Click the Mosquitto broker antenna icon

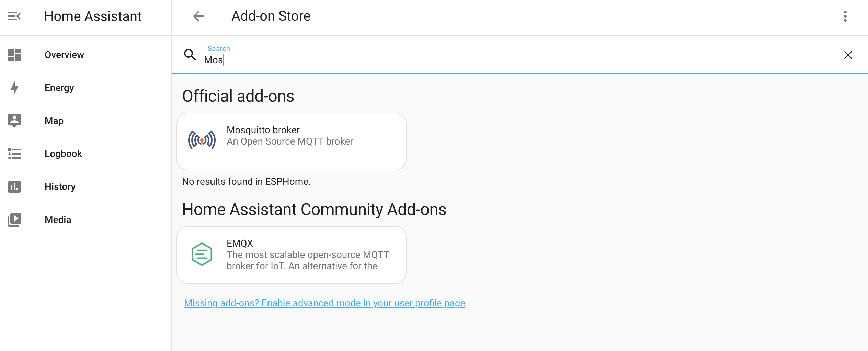tap(202, 140)
